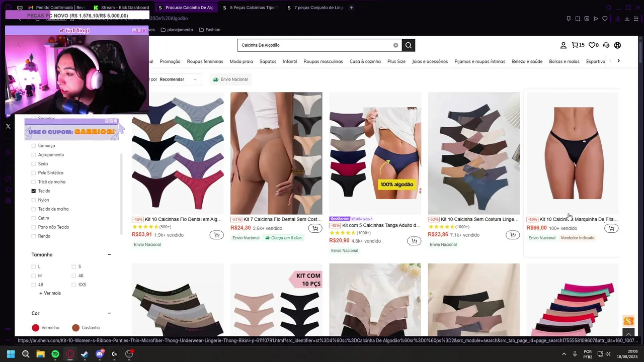Check the Nylon fabric filter
Screen dimensions: 644x362
click(x=34, y=200)
